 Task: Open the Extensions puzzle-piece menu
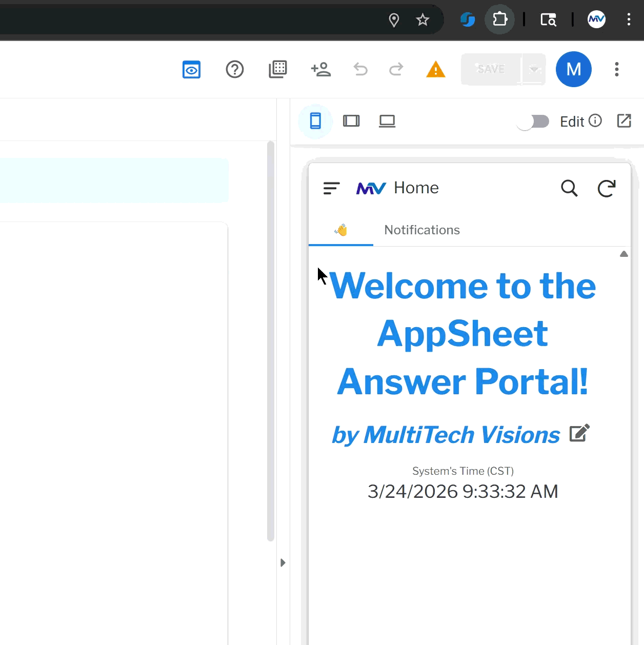pos(499,20)
